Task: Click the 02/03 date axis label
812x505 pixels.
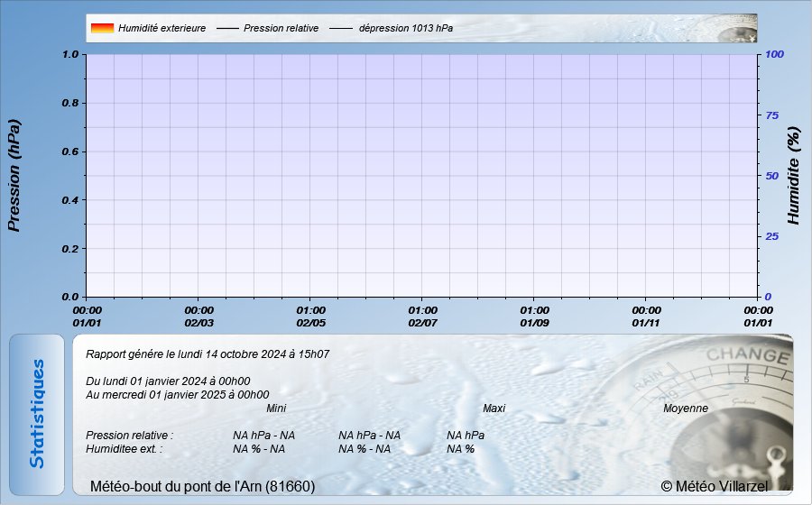Action: point(198,323)
